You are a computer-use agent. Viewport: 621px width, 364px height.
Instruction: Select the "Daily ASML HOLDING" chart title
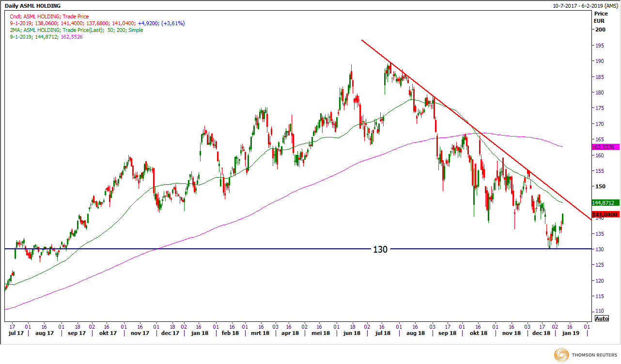pos(33,6)
